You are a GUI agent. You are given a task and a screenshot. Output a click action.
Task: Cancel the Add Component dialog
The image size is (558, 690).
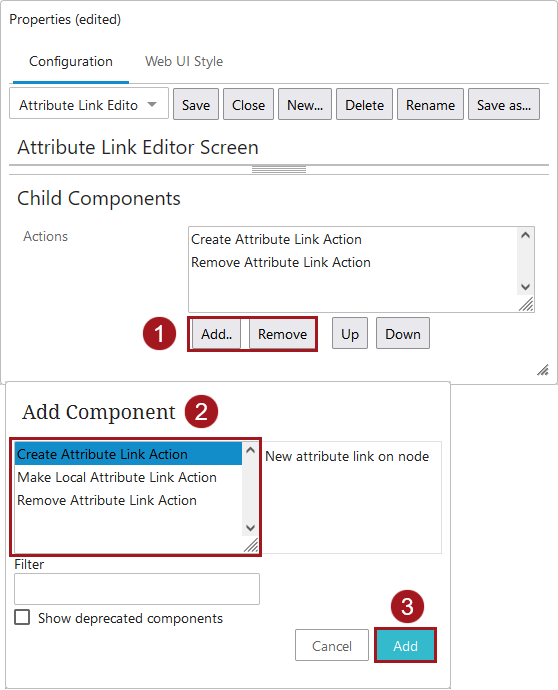click(x=332, y=646)
